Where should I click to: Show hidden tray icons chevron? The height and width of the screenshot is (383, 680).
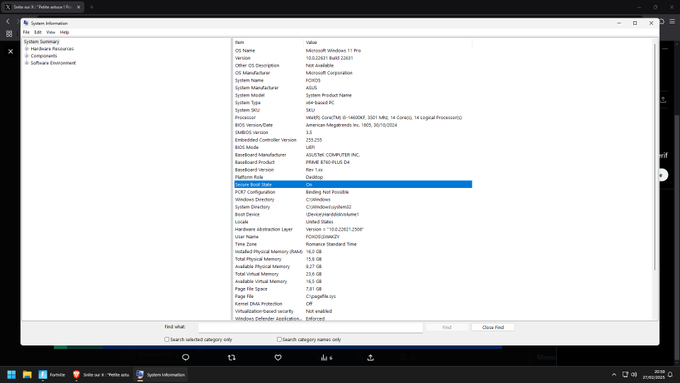click(x=614, y=375)
